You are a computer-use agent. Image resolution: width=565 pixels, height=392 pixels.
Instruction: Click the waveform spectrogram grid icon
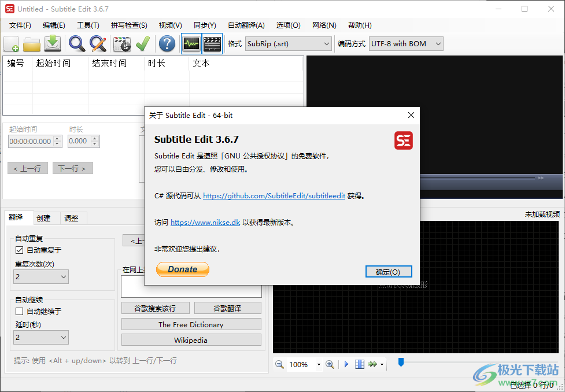point(360,364)
